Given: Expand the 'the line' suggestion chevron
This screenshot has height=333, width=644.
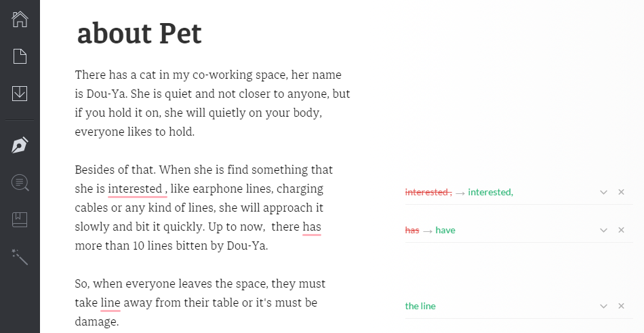Looking at the screenshot, I should 603,307.
